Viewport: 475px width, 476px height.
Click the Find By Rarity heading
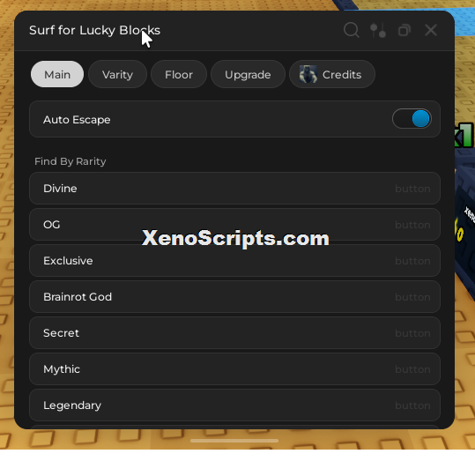(x=71, y=161)
